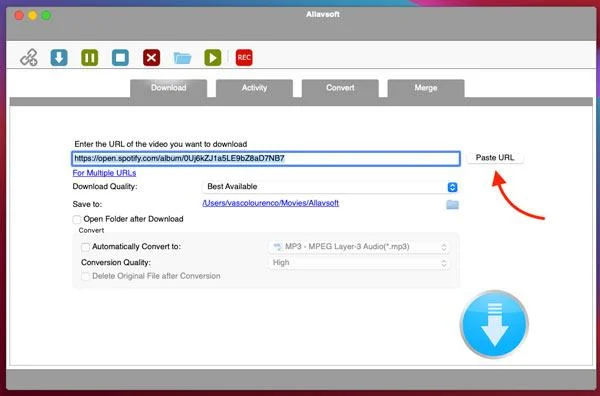Start recording with the red REC icon
Screen dimensions: 600x396
point(244,57)
